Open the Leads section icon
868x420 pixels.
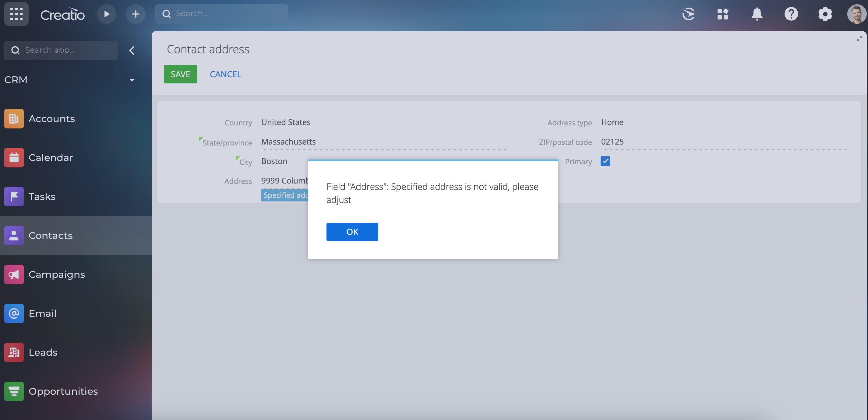pyautogui.click(x=14, y=352)
